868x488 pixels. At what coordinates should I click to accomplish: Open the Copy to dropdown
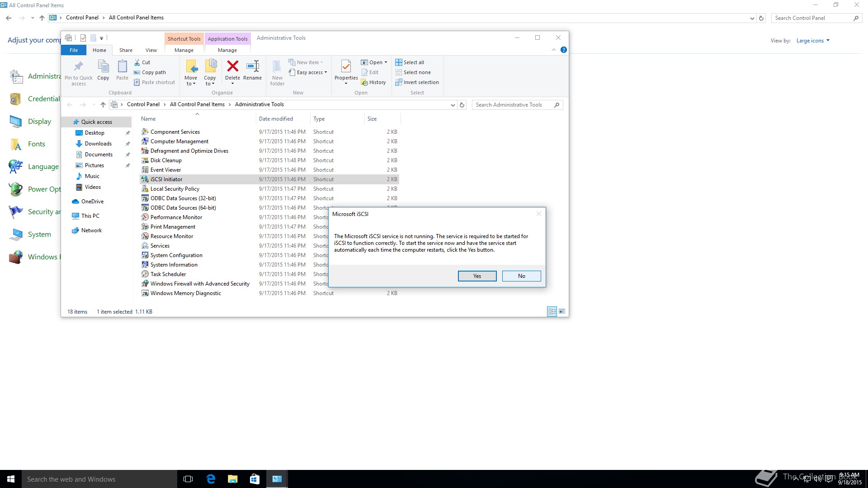(x=210, y=72)
